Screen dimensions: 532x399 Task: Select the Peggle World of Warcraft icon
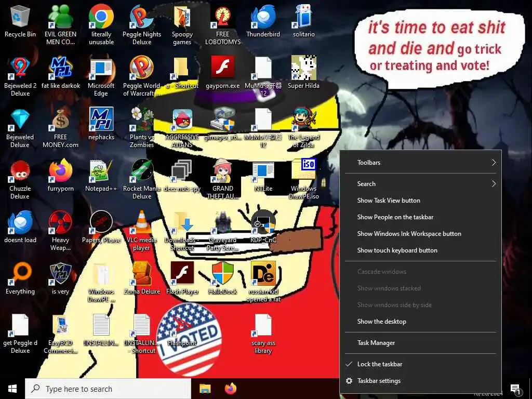pos(141,68)
